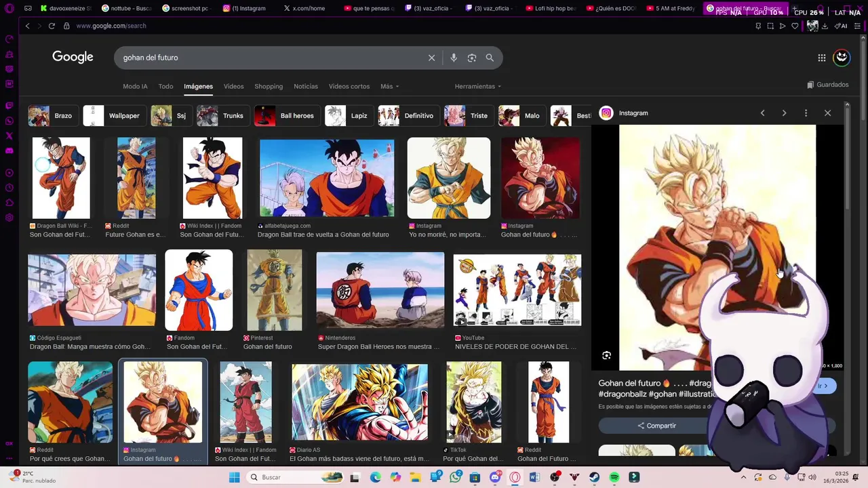Click the Opera GX logo menu
Image resolution: width=868 pixels, height=488 pixels.
[x=9, y=8]
